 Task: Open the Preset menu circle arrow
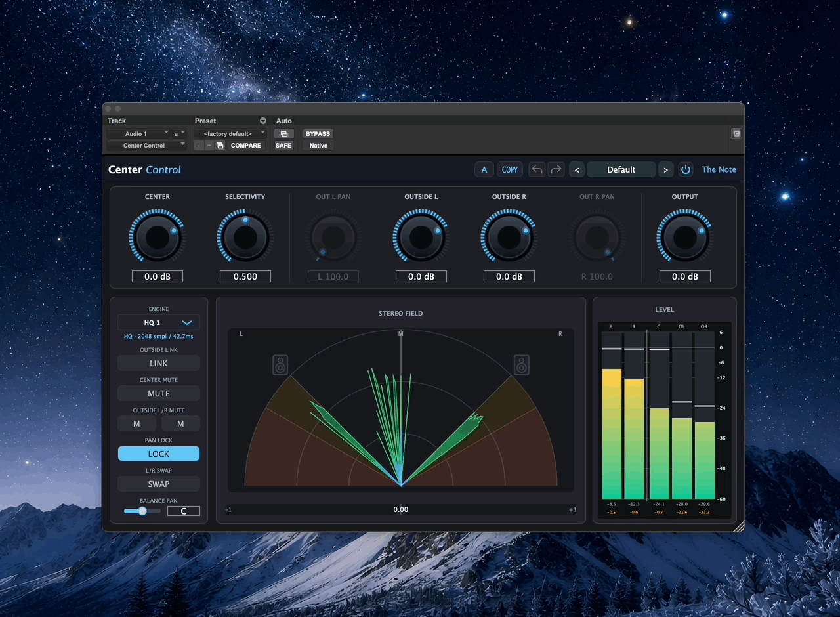[263, 121]
